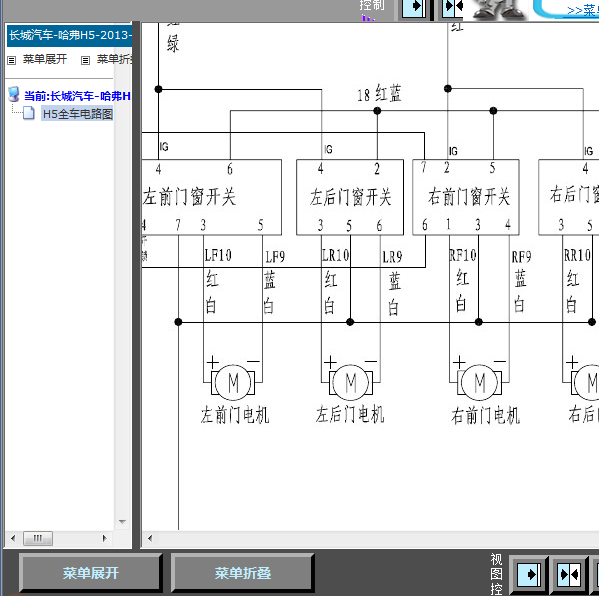The image size is (599, 596).
Task: Click the small list icon before 菜单展开 in sidebar
Action: tap(12, 60)
